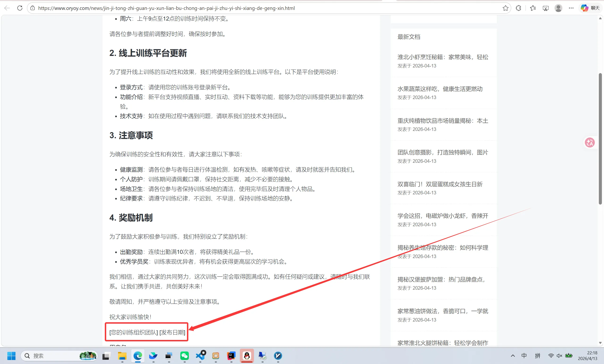Image resolution: width=604 pixels, height=364 pixels.
Task: Click the URL address bar
Action: (245, 8)
